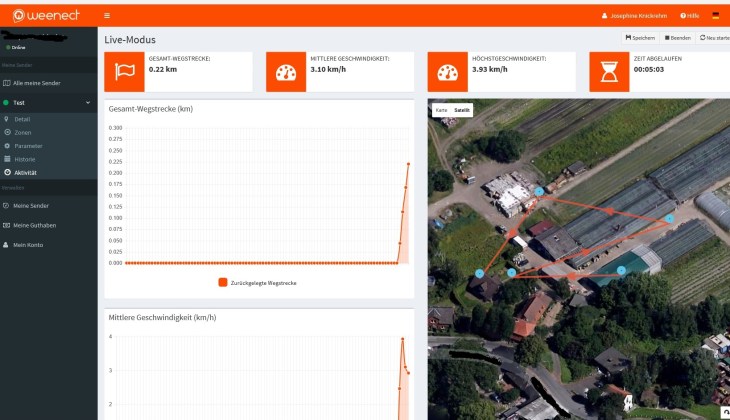The image size is (730, 420).
Task: Open the Zonen section
Action: 22,132
